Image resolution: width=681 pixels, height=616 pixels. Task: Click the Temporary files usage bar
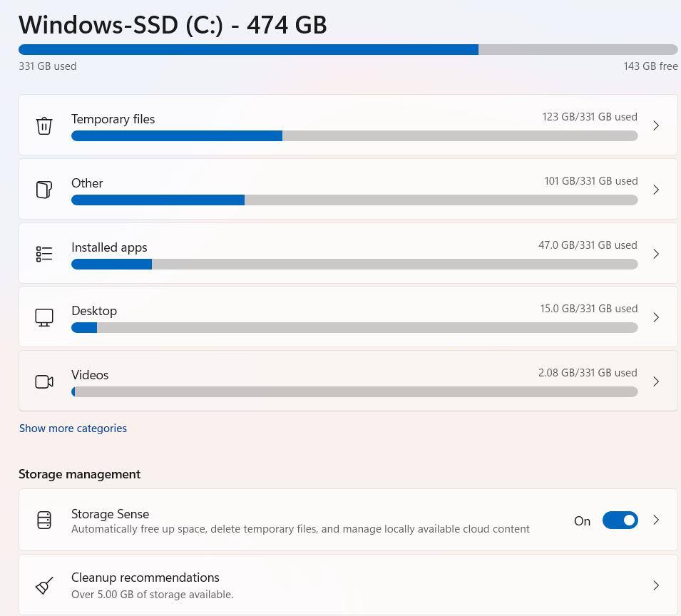tap(354, 136)
